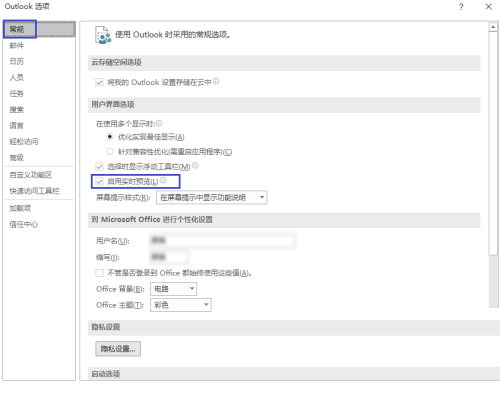Click info icon next to live preview option
The image size is (500, 402).
pyautogui.click(x=163, y=181)
